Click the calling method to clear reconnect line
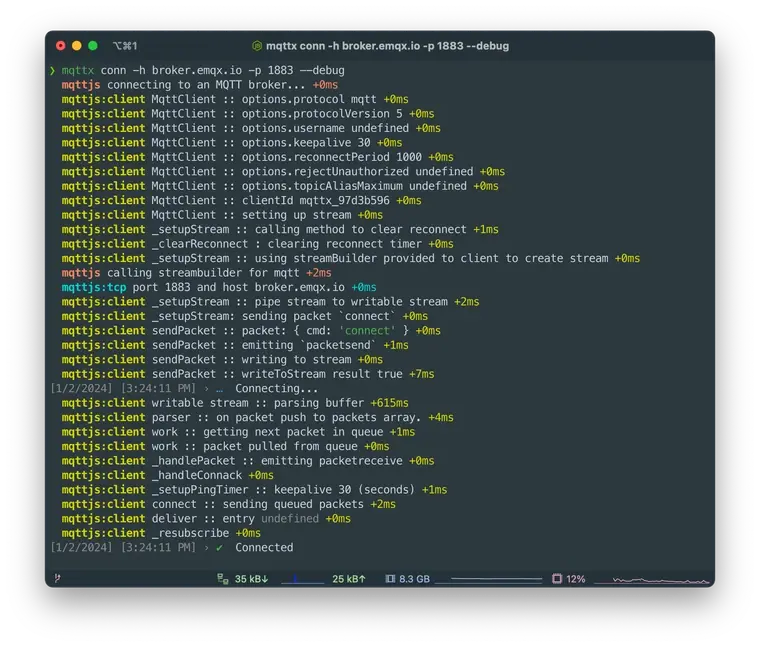This screenshot has height=647, width=760. 280,230
